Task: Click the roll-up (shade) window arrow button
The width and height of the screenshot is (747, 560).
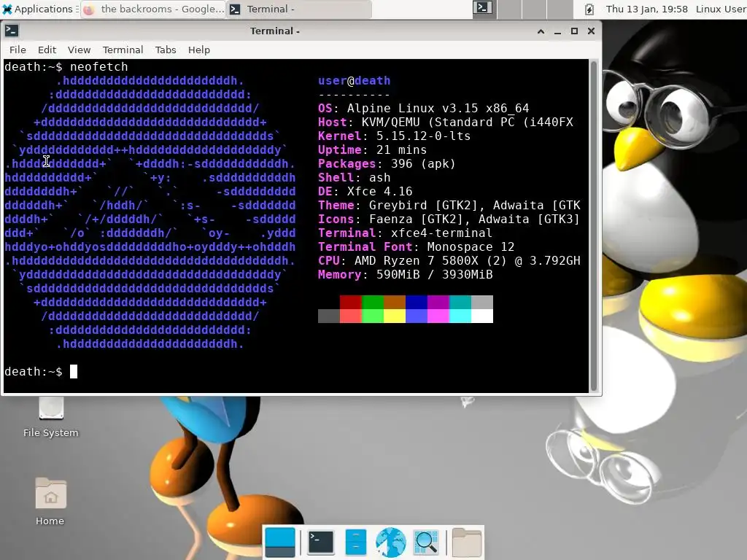Action: click(x=541, y=31)
